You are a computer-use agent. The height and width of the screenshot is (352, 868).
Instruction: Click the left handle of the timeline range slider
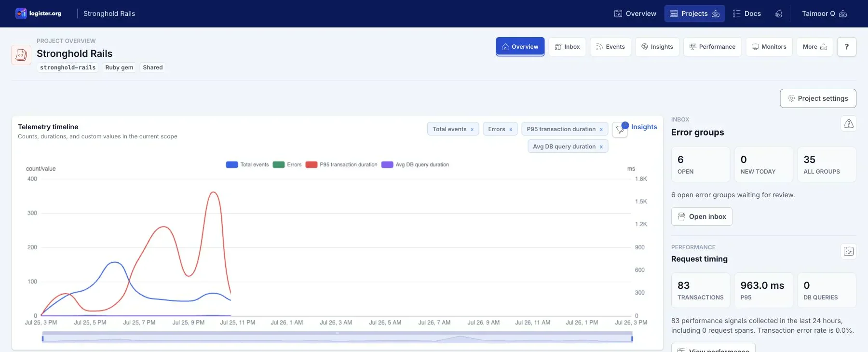[43, 338]
